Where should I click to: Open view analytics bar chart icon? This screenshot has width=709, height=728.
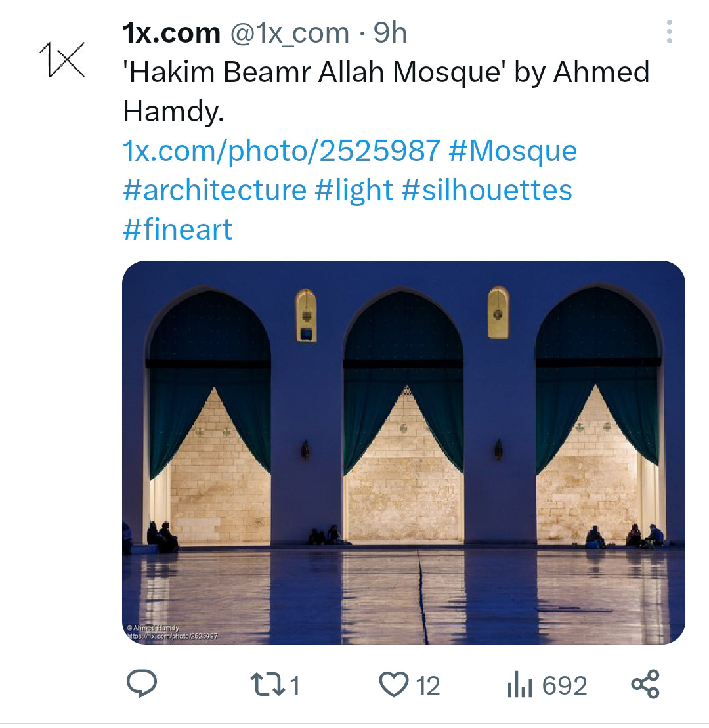(x=519, y=685)
